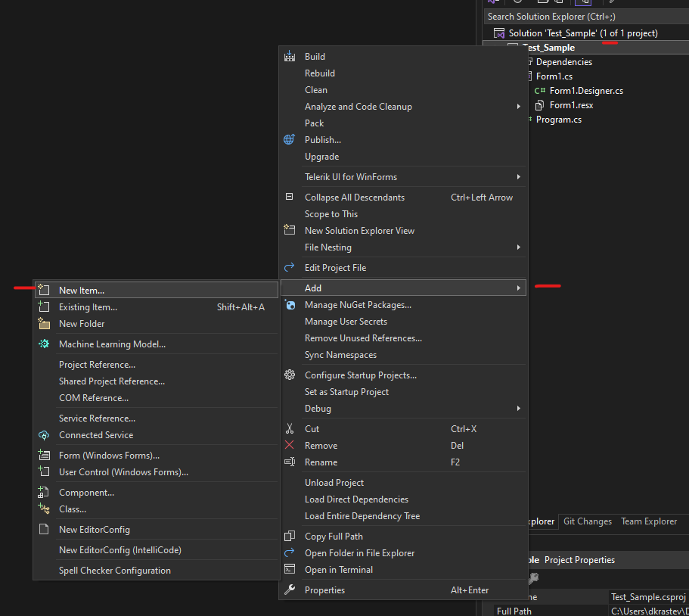This screenshot has height=616, width=689.
Task: Click the Publish globe icon
Action: coord(289,139)
